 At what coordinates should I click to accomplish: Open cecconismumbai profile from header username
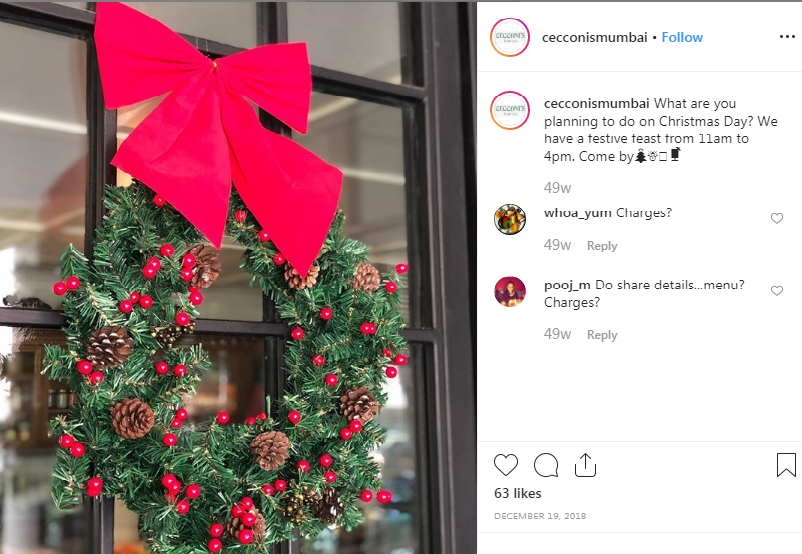pos(594,37)
